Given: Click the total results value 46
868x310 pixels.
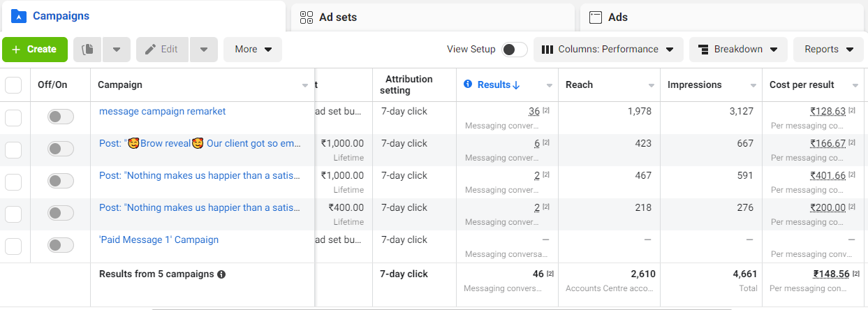Looking at the screenshot, I should [538, 274].
